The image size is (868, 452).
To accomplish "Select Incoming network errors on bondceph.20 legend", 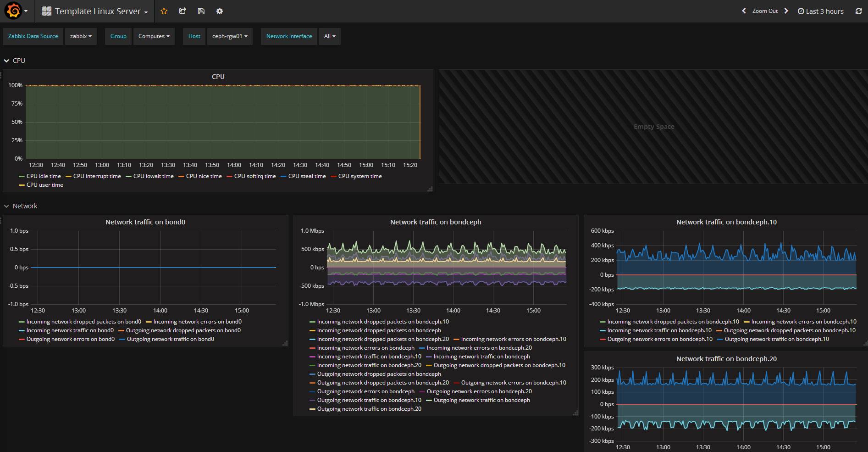I will pos(480,348).
